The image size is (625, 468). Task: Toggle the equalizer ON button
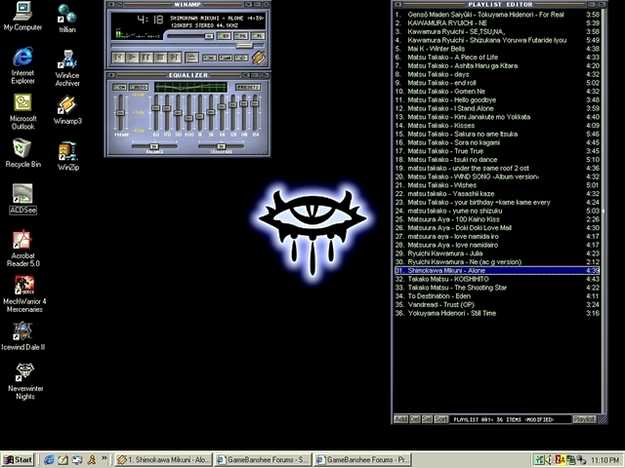119,87
